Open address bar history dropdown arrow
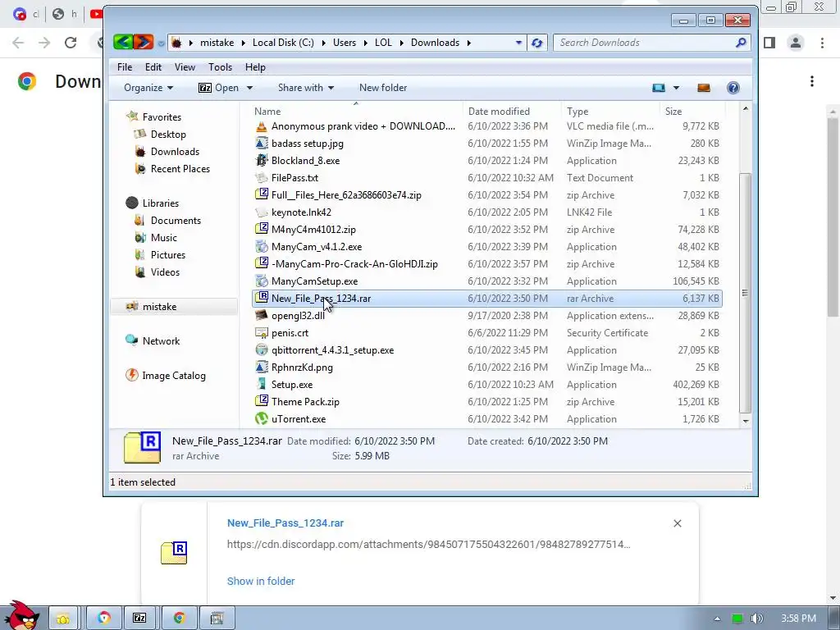Screen dimensions: 840x630 pyautogui.click(x=518, y=43)
